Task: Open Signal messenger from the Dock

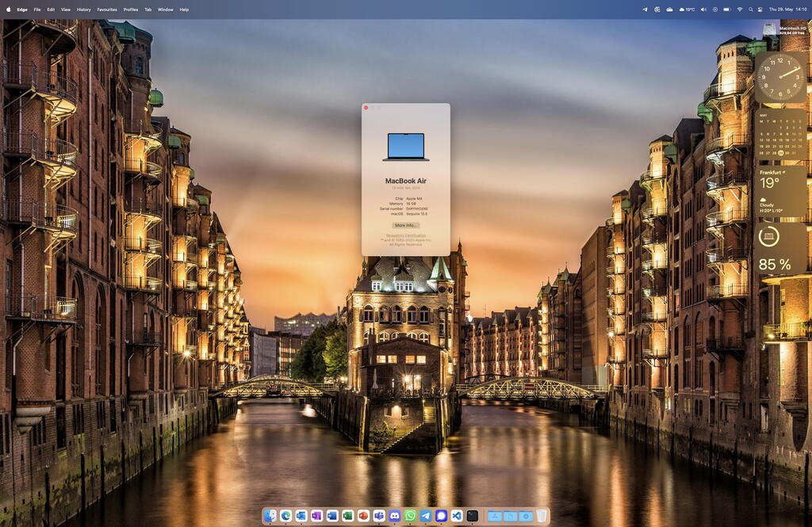Action: tap(441, 516)
